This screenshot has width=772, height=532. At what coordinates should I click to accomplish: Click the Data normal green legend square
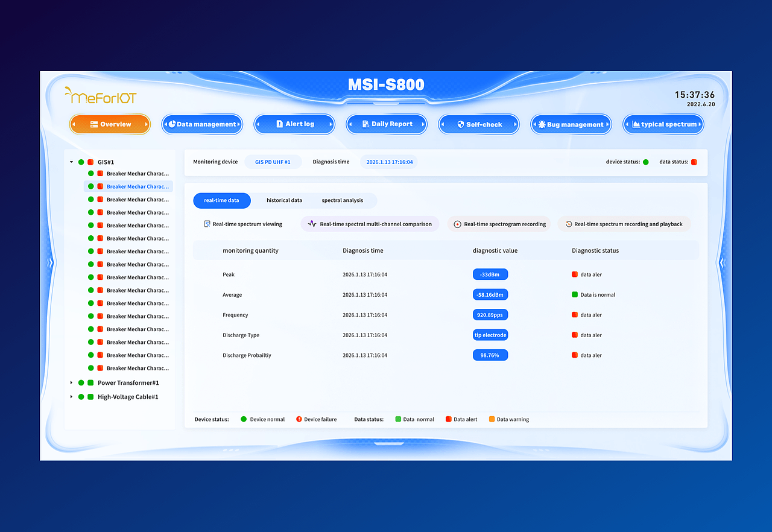[x=398, y=419]
